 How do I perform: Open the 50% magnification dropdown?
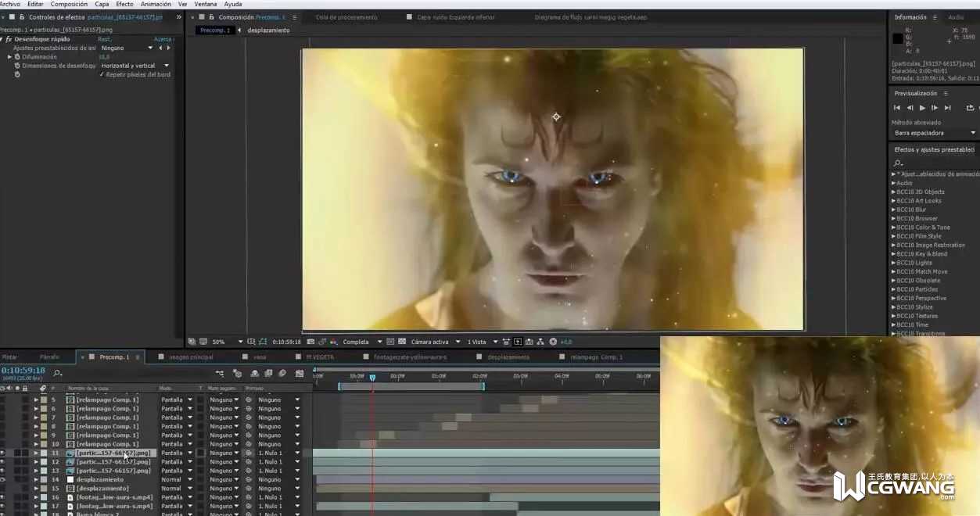pos(228,342)
